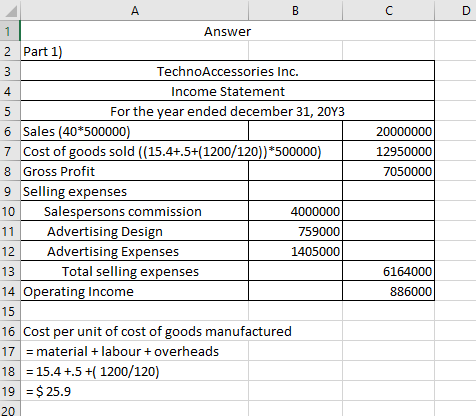The height and width of the screenshot is (416, 476).
Task: Click empty cell C10 beside commission amount
Action: click(x=389, y=211)
